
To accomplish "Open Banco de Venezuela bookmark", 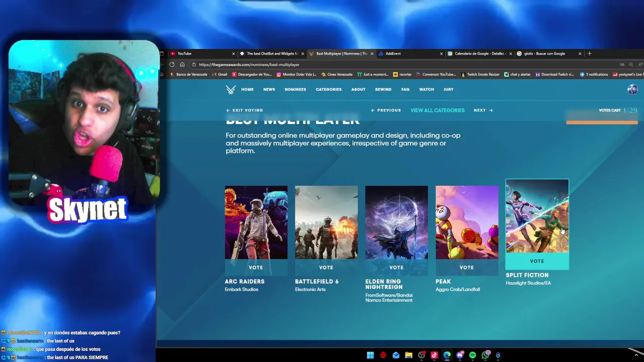I will [x=189, y=74].
